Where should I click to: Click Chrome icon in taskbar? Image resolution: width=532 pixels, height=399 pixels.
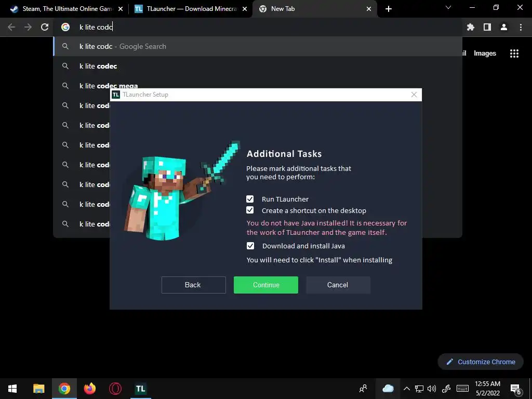(64, 389)
